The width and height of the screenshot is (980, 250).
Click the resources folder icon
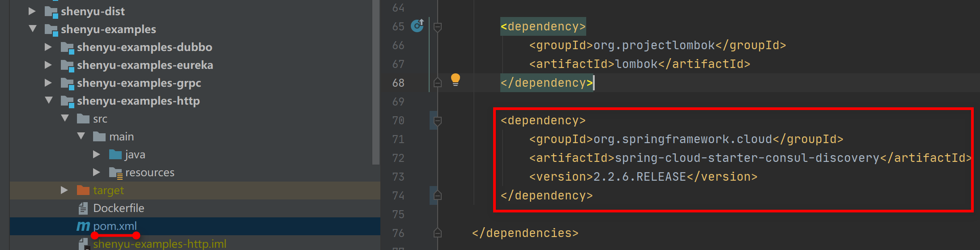pos(115,173)
